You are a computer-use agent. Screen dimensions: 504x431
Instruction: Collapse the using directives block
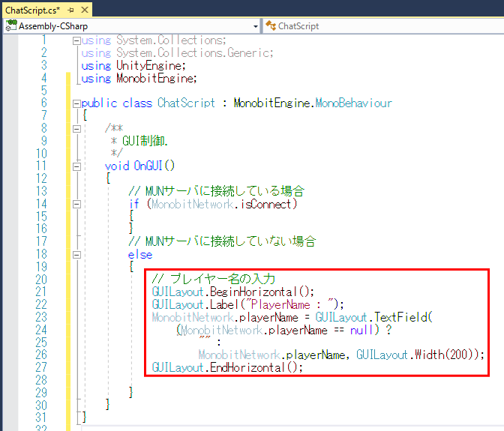tap(76, 40)
